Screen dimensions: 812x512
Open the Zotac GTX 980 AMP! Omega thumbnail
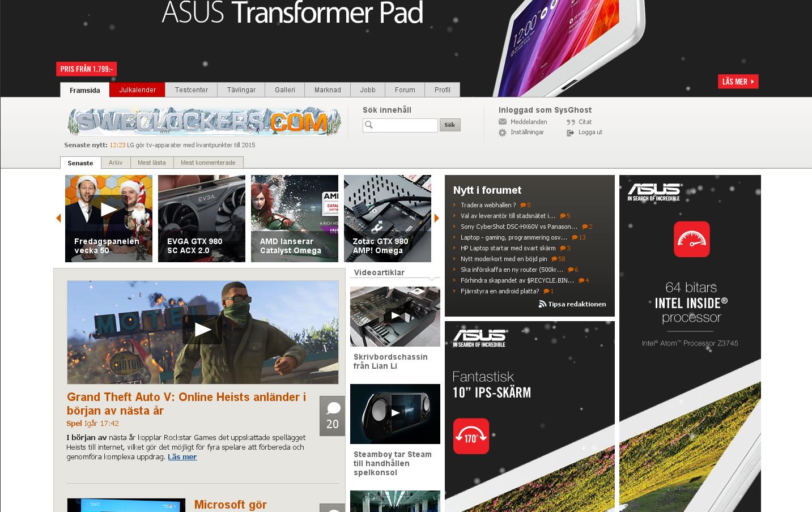click(x=388, y=219)
